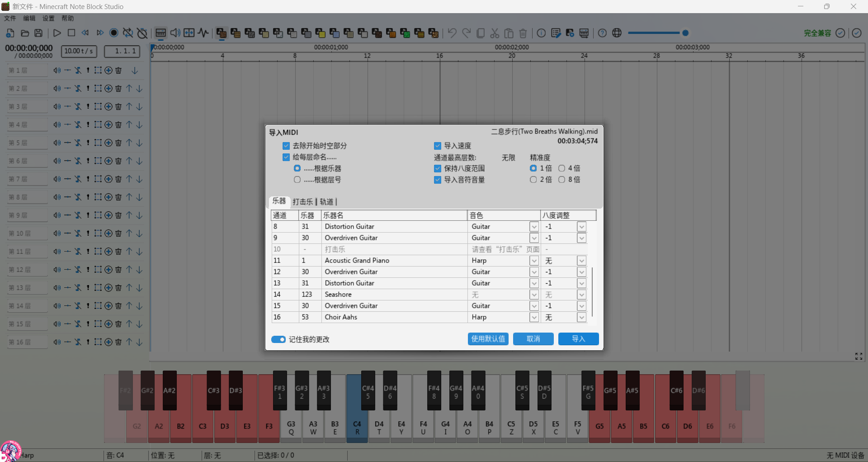Viewport: 868px width, 462px height.
Task: Switch the 记住我的更改 toggle
Action: (278, 339)
